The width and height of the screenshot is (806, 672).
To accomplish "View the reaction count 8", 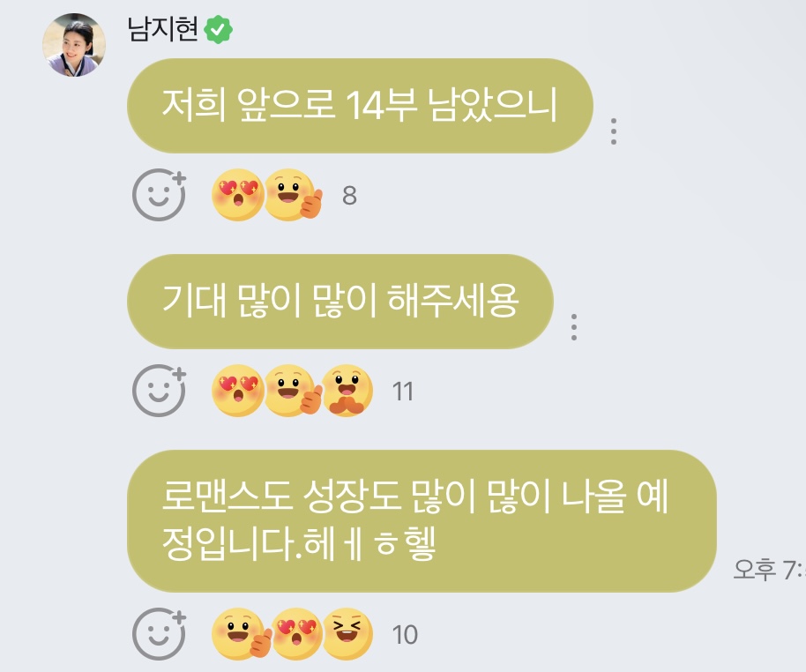I will [349, 196].
